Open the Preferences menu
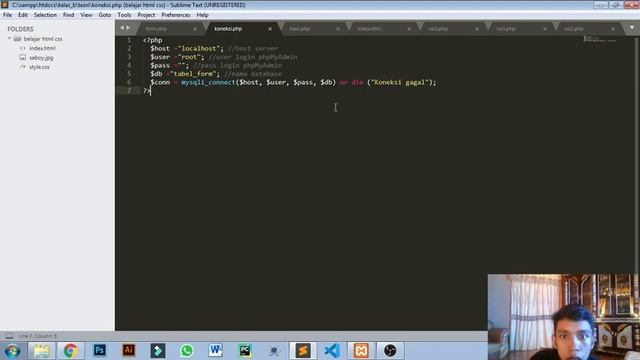The width and height of the screenshot is (640, 360). pos(176,15)
